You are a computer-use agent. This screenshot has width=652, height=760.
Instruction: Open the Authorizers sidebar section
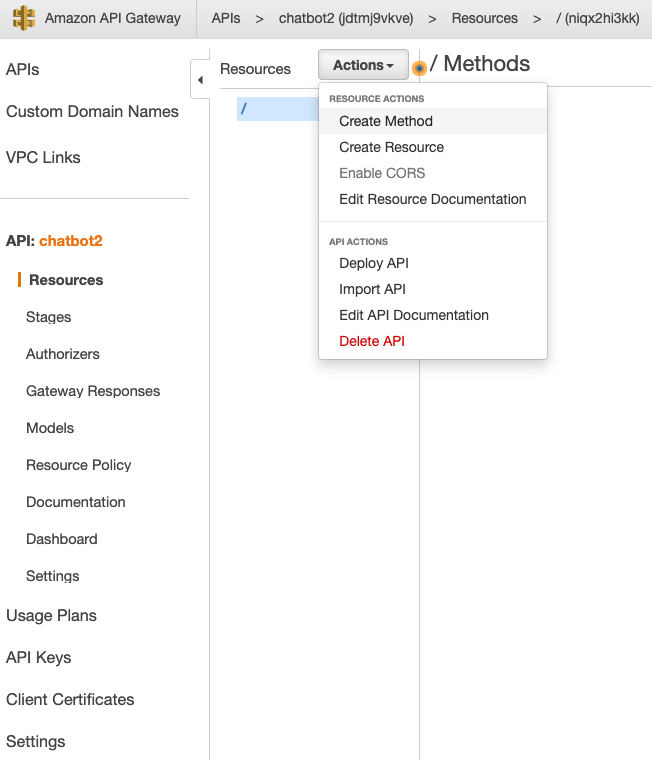click(x=63, y=354)
